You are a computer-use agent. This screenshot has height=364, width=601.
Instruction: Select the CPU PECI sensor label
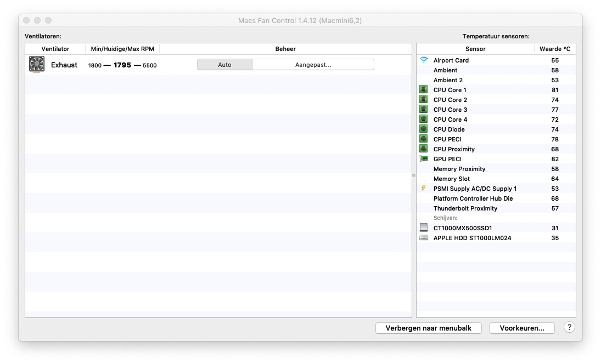[447, 139]
